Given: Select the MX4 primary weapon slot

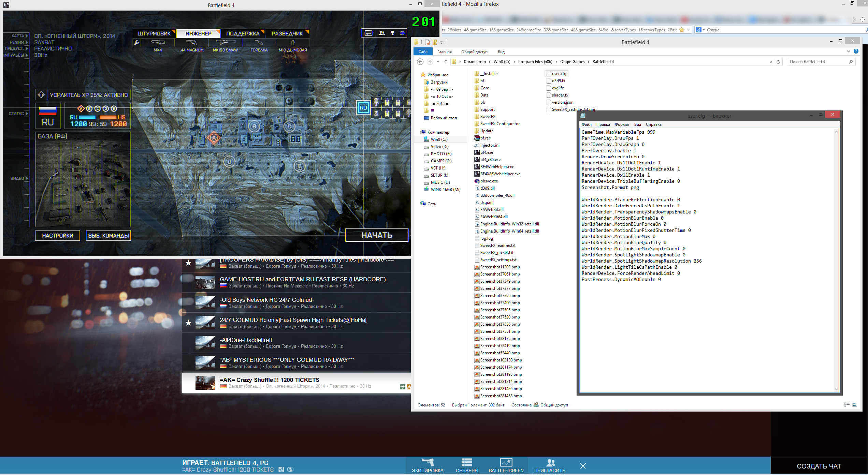Looking at the screenshot, I should [x=158, y=43].
